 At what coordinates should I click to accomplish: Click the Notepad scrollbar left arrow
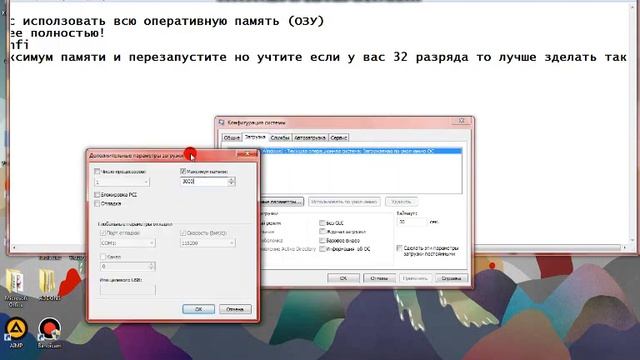coord(14,248)
